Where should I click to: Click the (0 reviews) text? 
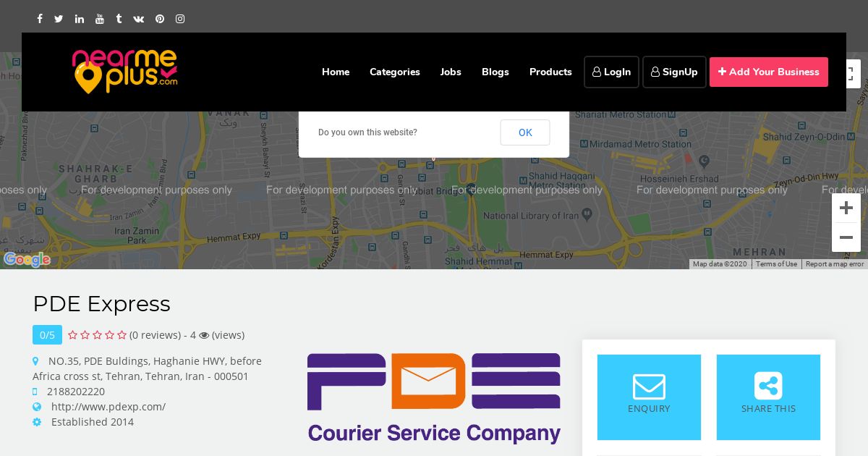pos(155,335)
